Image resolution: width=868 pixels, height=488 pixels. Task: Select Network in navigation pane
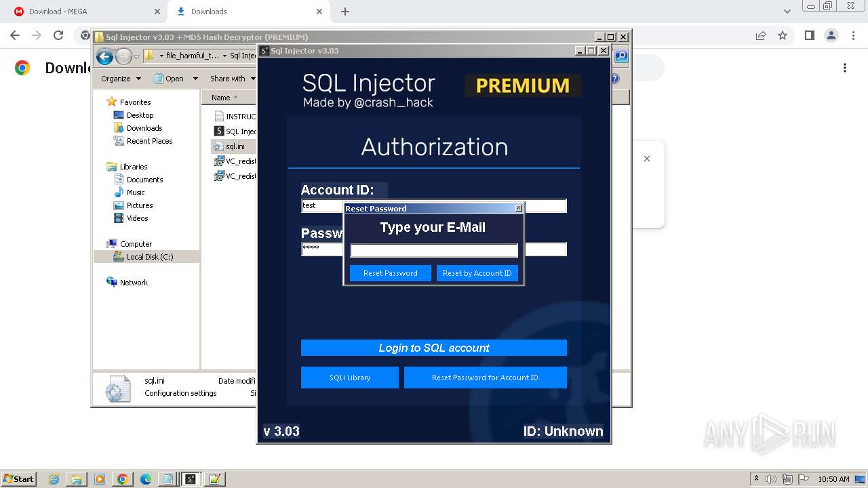[134, 283]
